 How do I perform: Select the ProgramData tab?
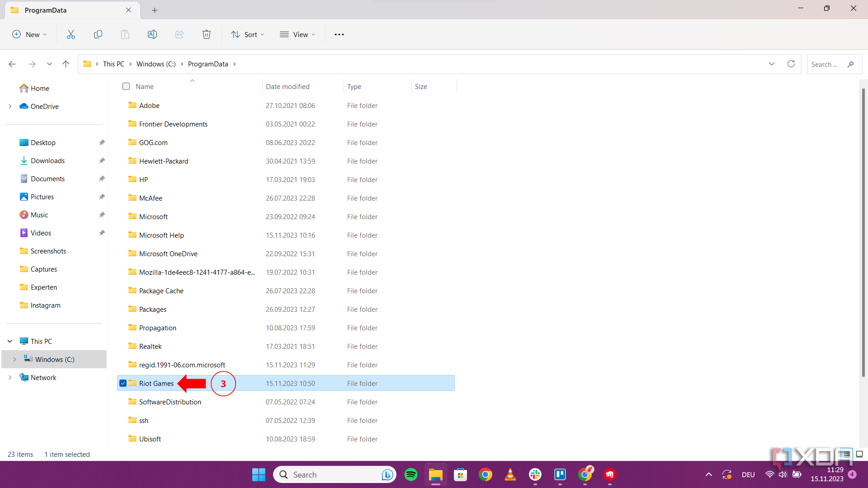click(72, 10)
